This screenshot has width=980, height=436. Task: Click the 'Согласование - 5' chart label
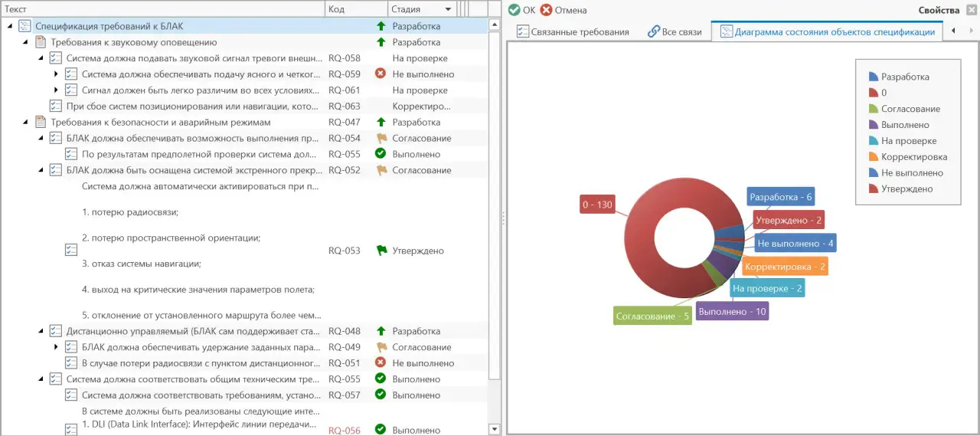tap(652, 316)
